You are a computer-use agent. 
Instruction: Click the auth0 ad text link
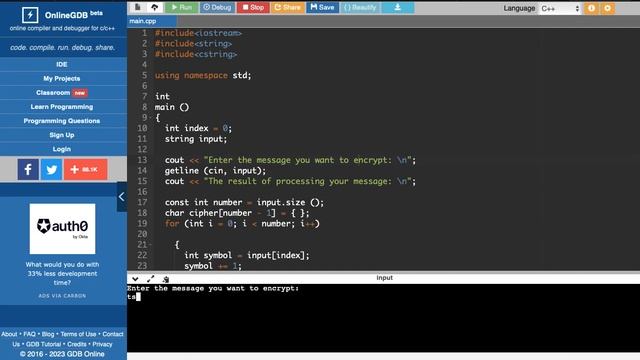(x=62, y=273)
